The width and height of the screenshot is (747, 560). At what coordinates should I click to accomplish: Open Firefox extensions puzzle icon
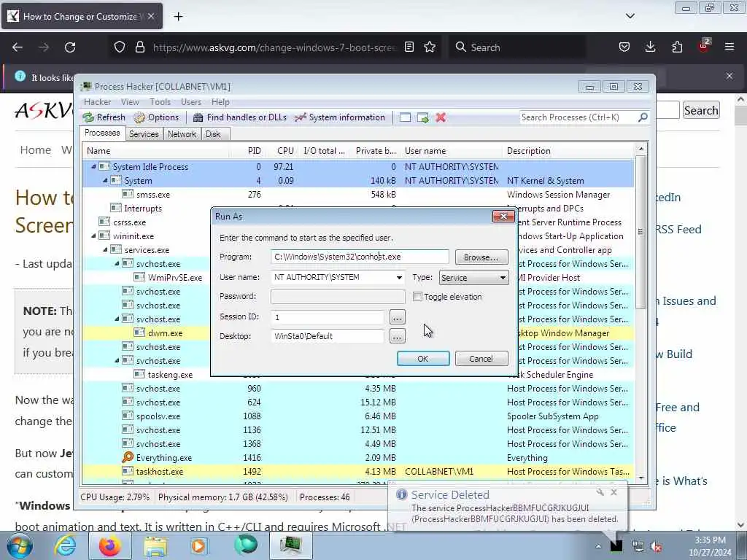coord(677,47)
